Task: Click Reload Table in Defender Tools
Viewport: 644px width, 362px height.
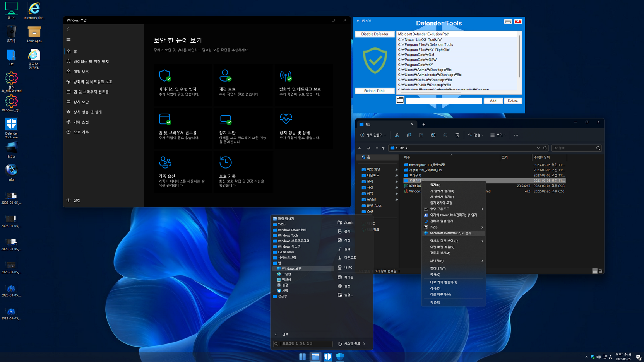Action: [375, 91]
